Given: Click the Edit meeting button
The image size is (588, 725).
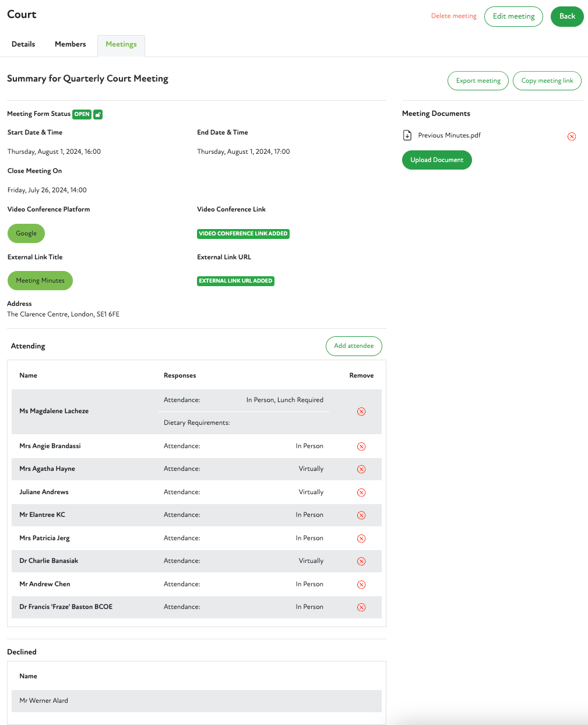Looking at the screenshot, I should coord(513,16).
